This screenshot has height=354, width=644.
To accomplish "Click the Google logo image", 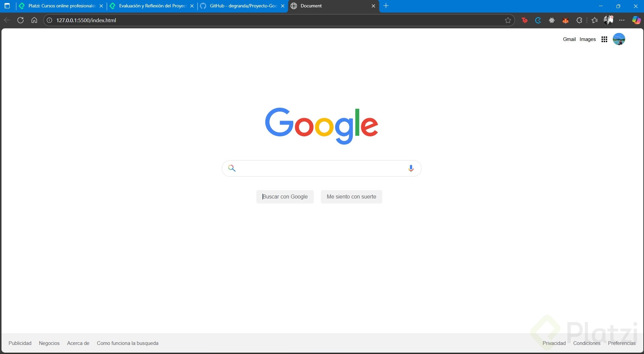I will click(x=321, y=126).
